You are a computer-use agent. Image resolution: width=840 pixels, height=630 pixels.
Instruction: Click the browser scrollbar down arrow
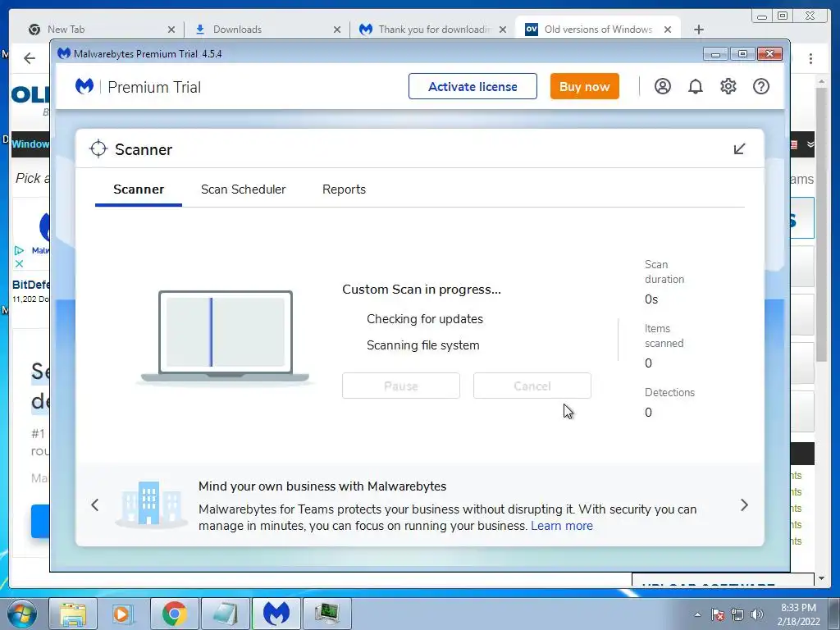click(821, 578)
